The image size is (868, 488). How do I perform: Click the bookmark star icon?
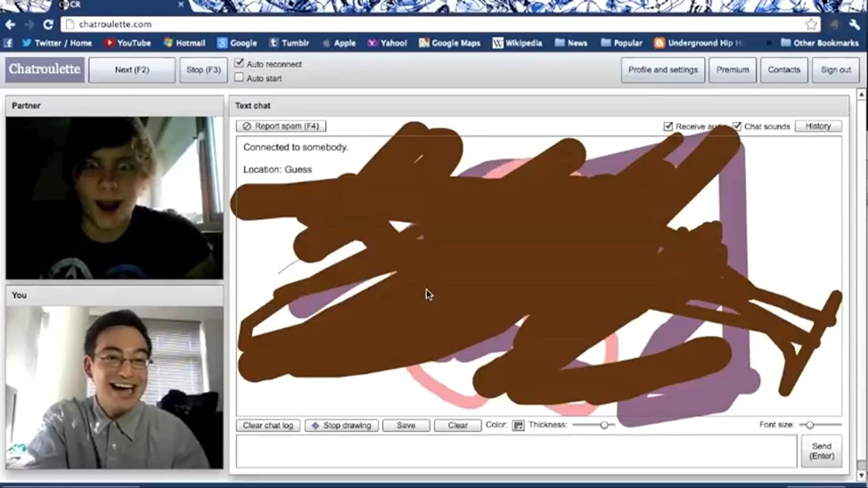811,24
